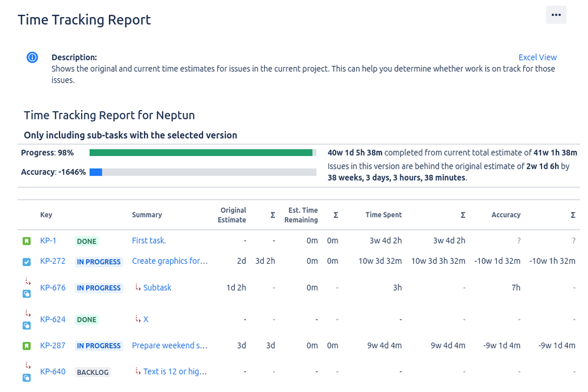
Task: Click the subtask arrow before Text is 12
Action: pyautogui.click(x=138, y=371)
